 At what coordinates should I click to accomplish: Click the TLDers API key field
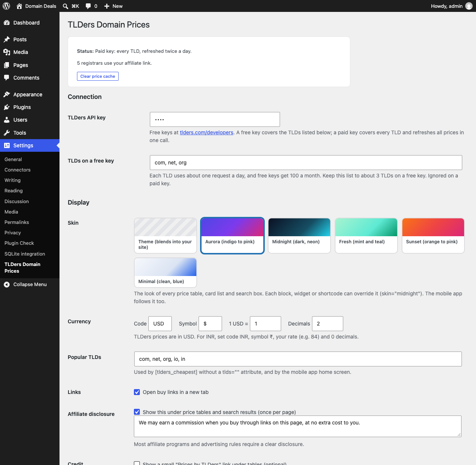(215, 119)
